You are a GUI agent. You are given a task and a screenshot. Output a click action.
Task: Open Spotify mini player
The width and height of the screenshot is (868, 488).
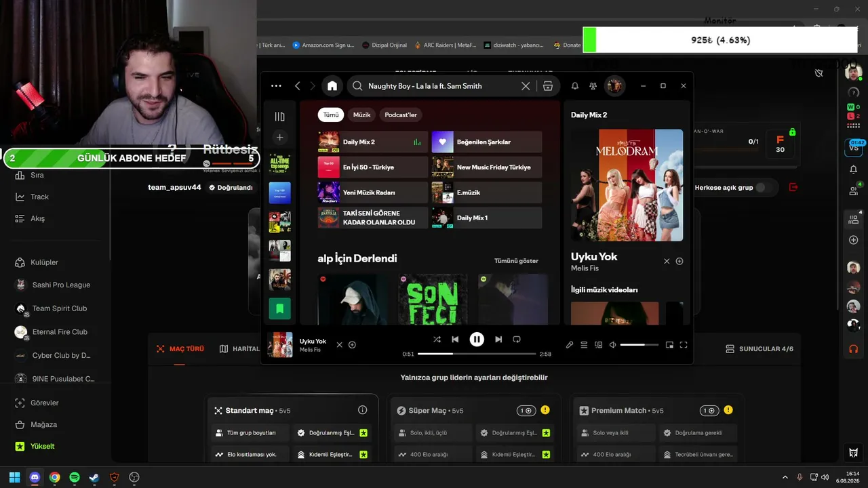pyautogui.click(x=669, y=345)
